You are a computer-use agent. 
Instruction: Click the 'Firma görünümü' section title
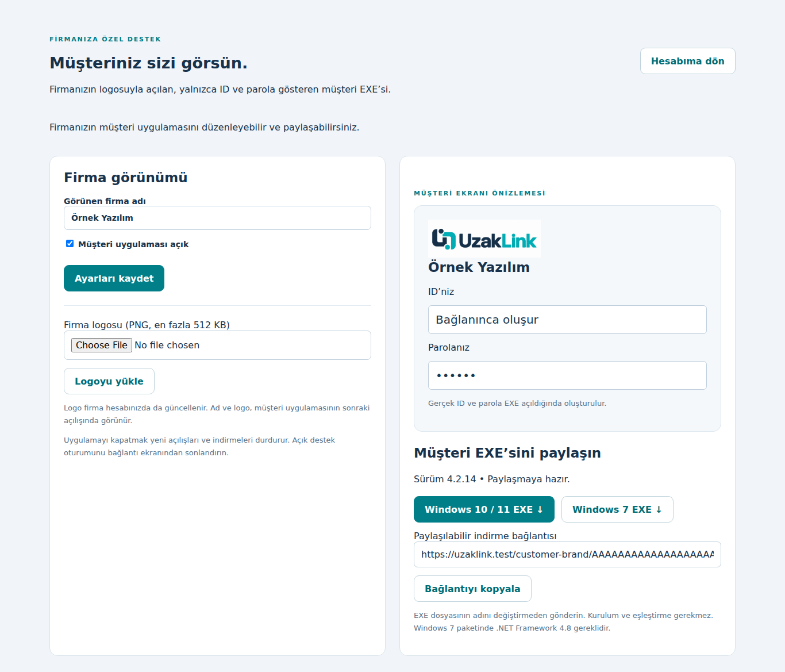pyautogui.click(x=125, y=177)
